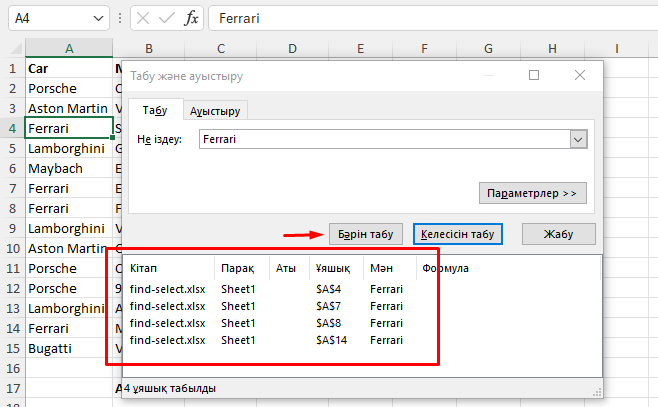Select column I header
This screenshot has height=407, width=658.
pos(616,49)
